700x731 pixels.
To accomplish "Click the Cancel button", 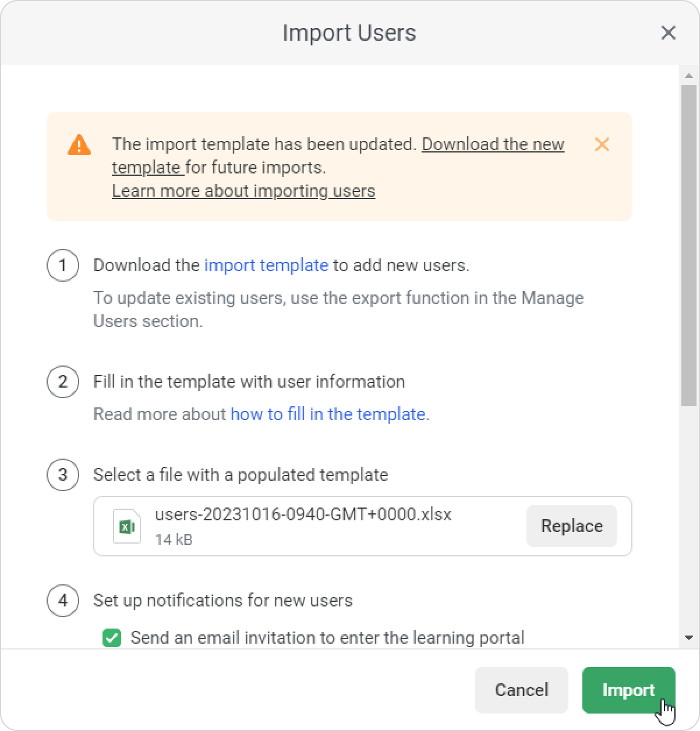I will pyautogui.click(x=521, y=690).
